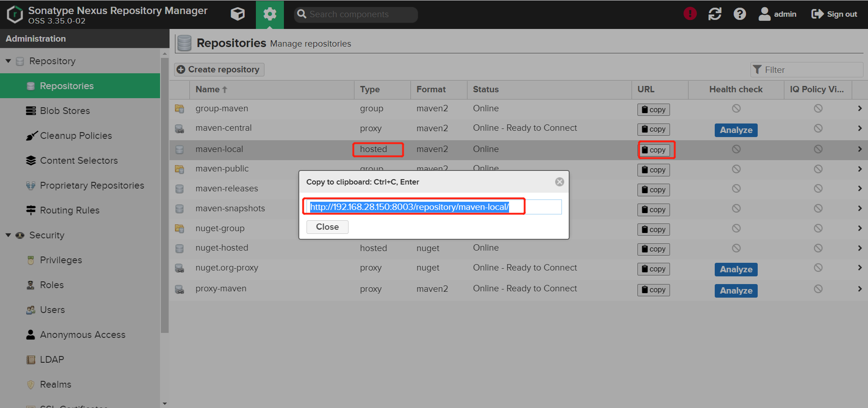Click Create repository button

219,70
